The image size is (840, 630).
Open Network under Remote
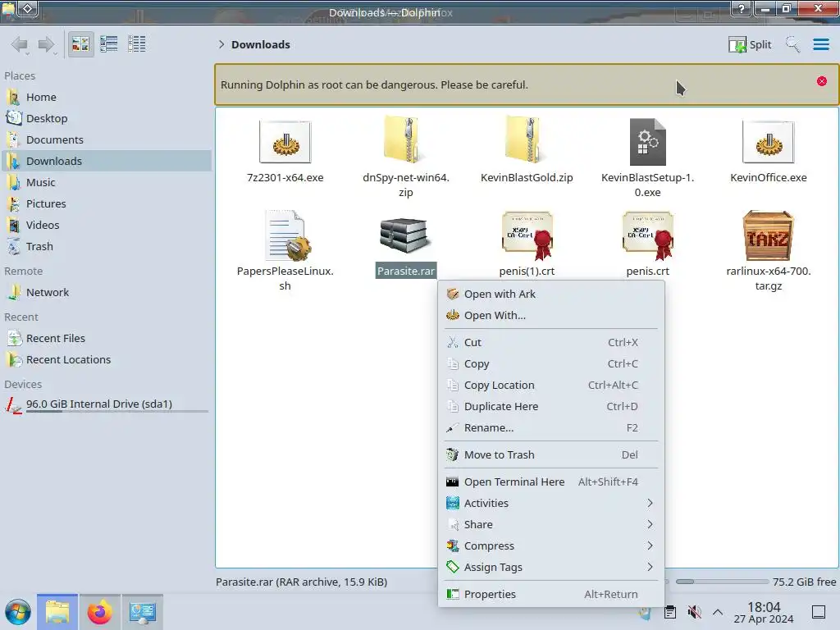106,293
